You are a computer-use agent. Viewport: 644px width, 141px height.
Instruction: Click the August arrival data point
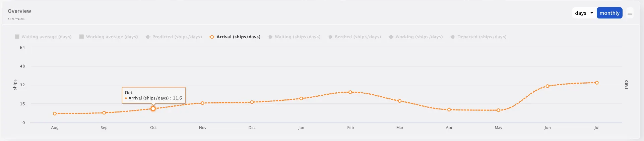point(55,114)
